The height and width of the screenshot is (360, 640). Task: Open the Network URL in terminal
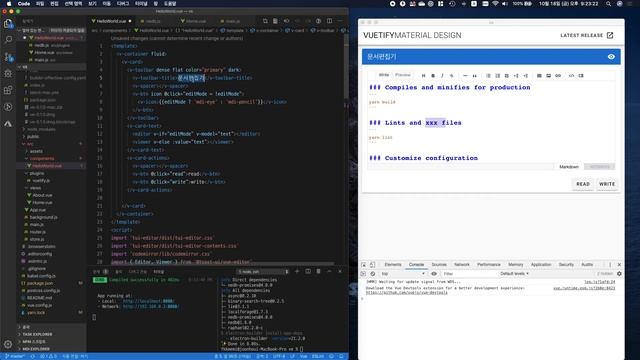click(x=151, y=306)
